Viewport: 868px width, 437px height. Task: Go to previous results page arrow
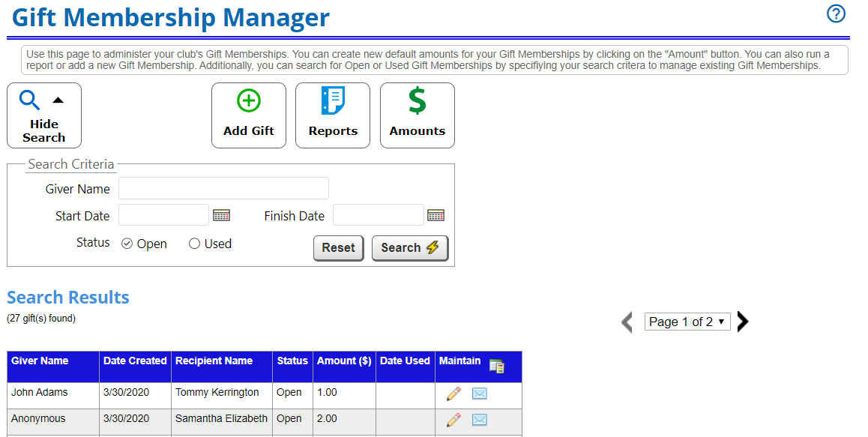(x=627, y=322)
